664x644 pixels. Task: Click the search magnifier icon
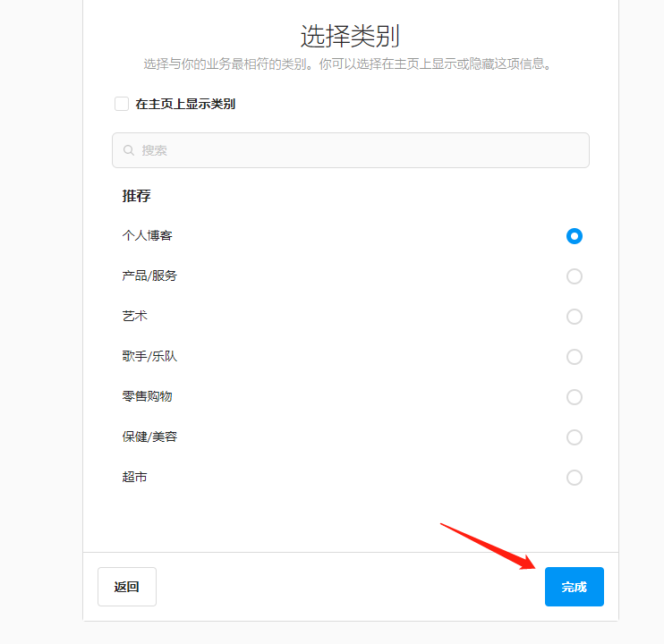tap(129, 150)
